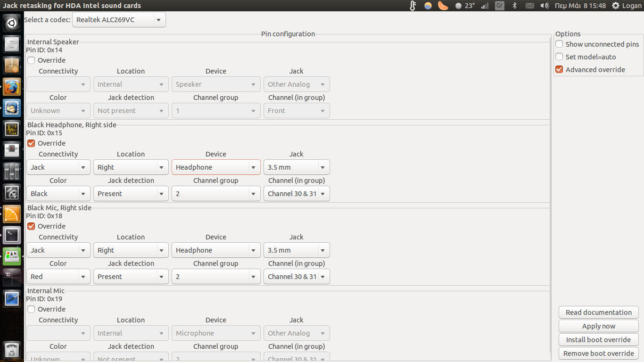Open Color dropdown showing Red
Viewport: 644px width, 362px height.
point(58,277)
